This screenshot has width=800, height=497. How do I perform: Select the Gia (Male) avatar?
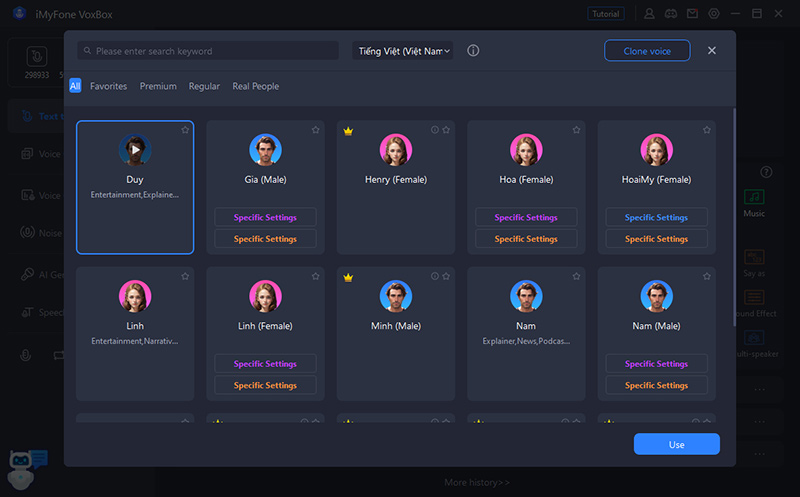[x=265, y=150]
